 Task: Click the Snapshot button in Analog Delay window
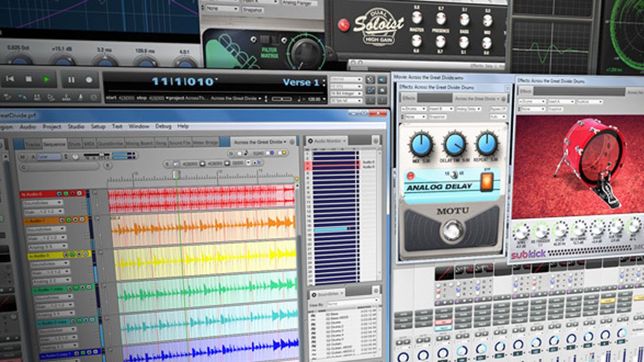pos(438,117)
